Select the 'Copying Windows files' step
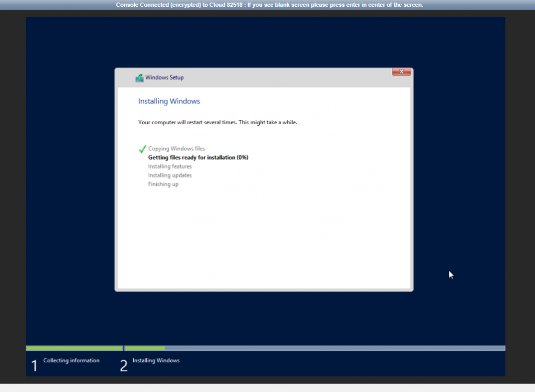 pyautogui.click(x=177, y=149)
